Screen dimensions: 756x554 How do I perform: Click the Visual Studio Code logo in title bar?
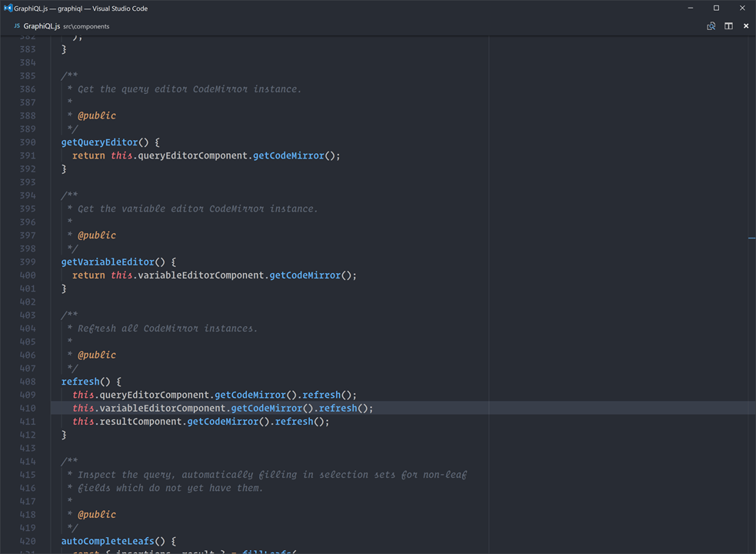[8, 8]
